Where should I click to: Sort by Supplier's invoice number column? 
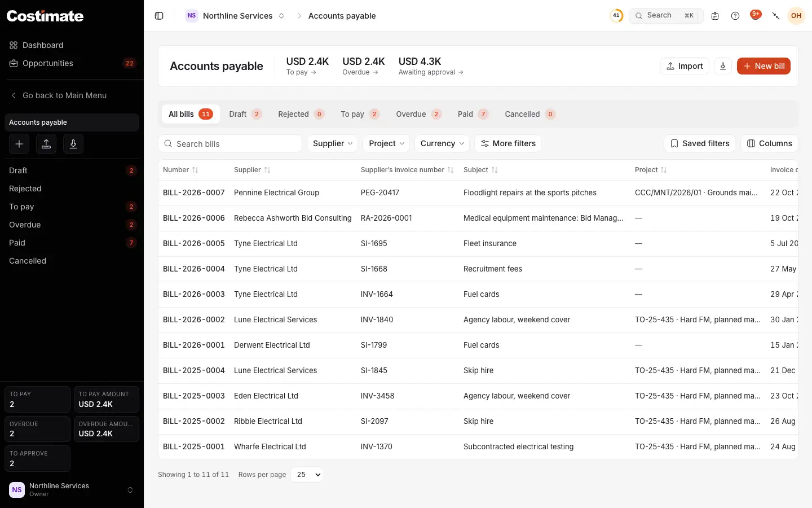pos(407,170)
